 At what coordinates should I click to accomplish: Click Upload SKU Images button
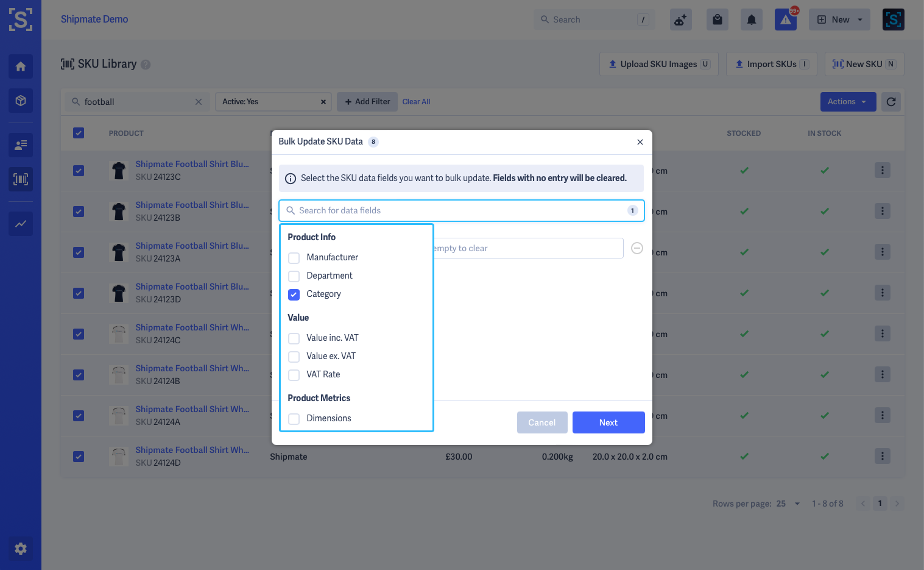[659, 64]
